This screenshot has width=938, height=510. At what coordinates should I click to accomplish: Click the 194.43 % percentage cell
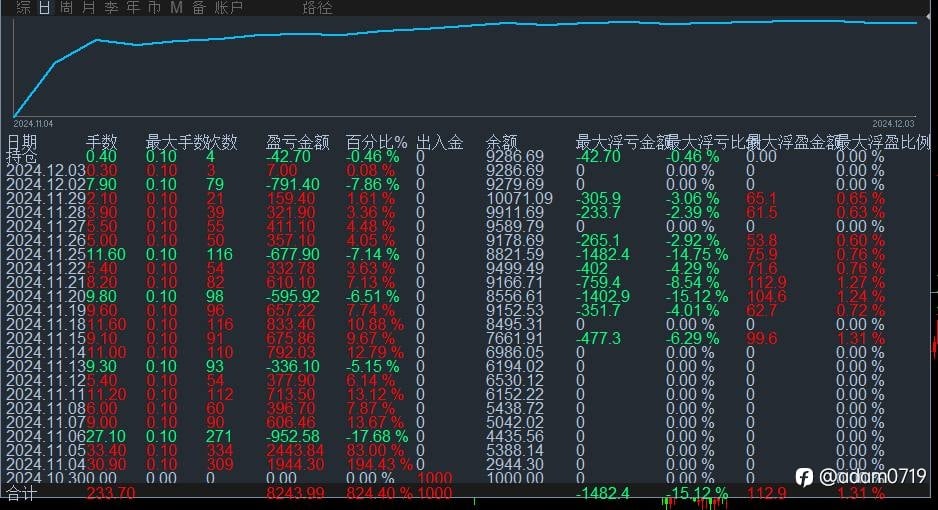tap(379, 465)
